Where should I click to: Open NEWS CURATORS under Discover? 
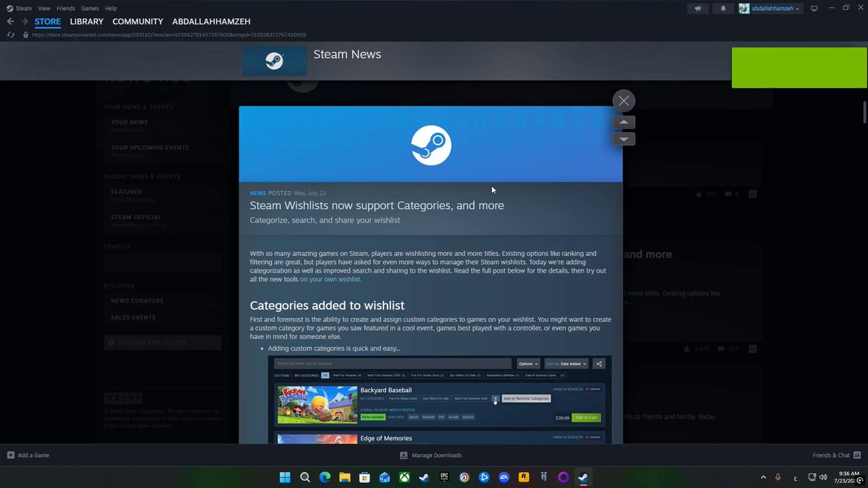coord(137,301)
